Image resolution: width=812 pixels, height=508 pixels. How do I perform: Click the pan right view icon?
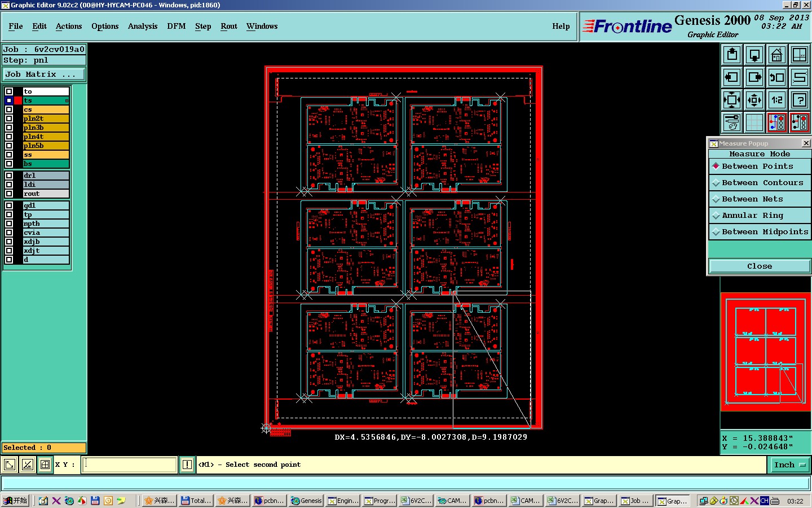(x=754, y=77)
